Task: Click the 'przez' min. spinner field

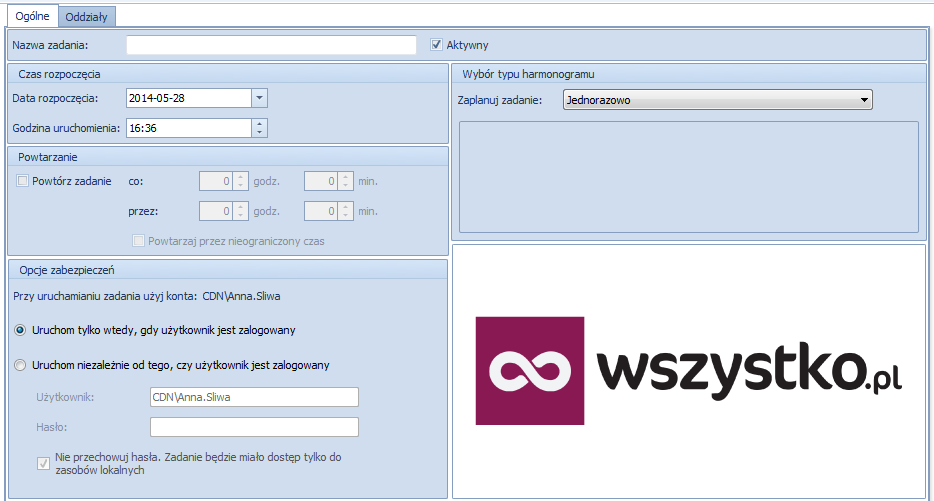Action: (x=321, y=211)
